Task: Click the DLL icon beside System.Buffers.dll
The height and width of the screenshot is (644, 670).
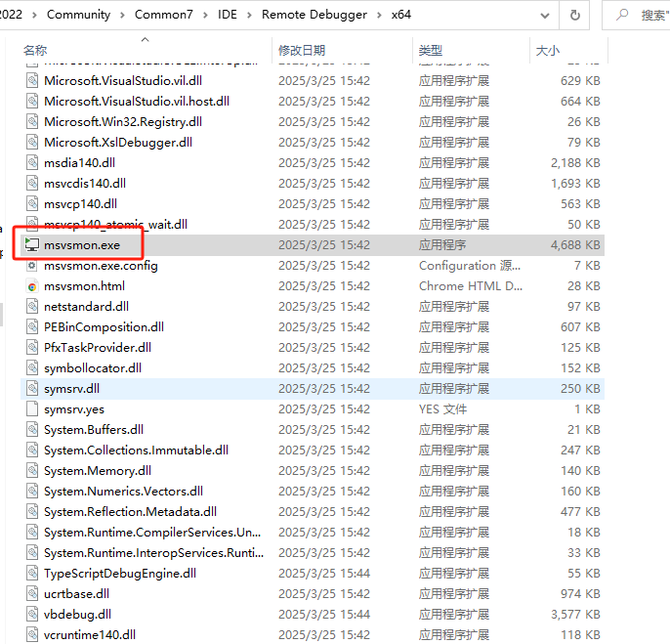Action: click(x=32, y=429)
